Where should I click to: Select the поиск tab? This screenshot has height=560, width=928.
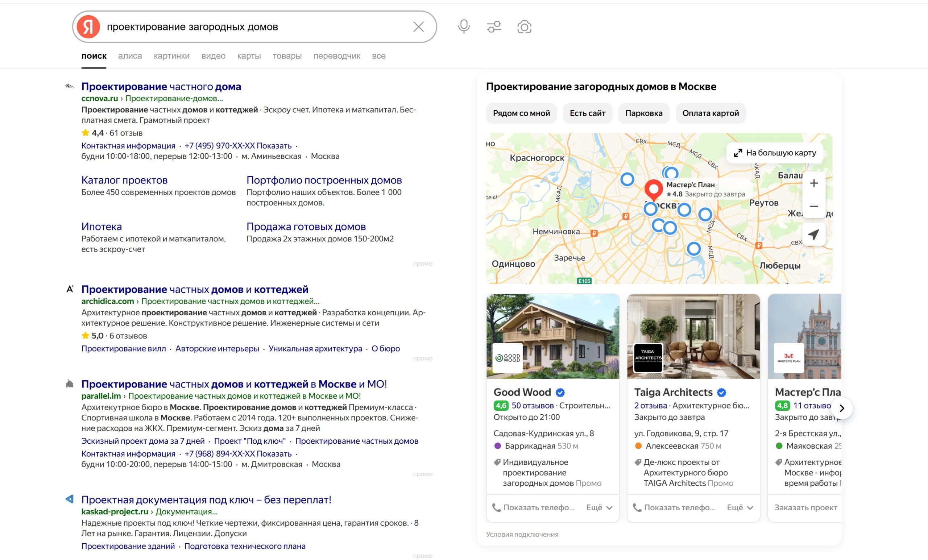point(94,56)
